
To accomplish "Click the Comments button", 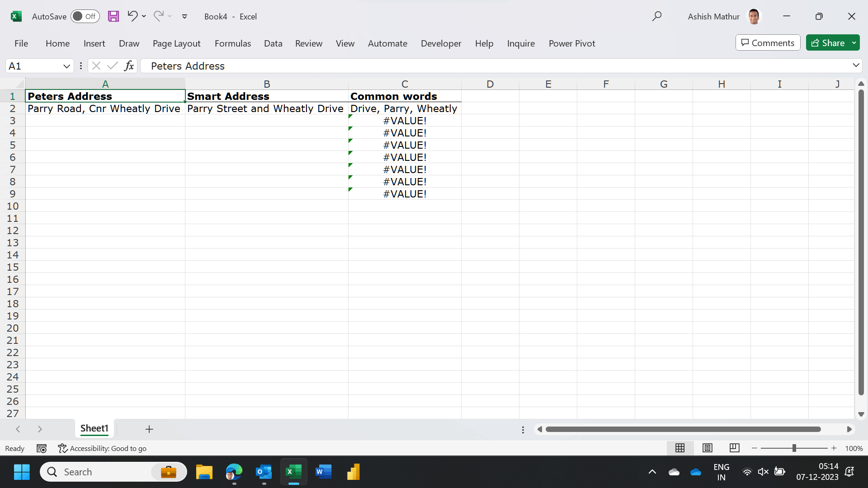I will pyautogui.click(x=768, y=43).
